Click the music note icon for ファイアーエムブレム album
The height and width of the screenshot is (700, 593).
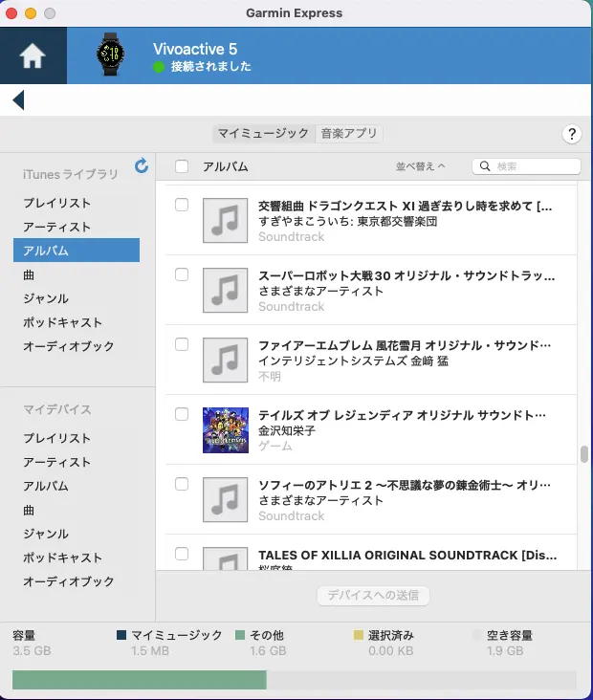click(226, 361)
